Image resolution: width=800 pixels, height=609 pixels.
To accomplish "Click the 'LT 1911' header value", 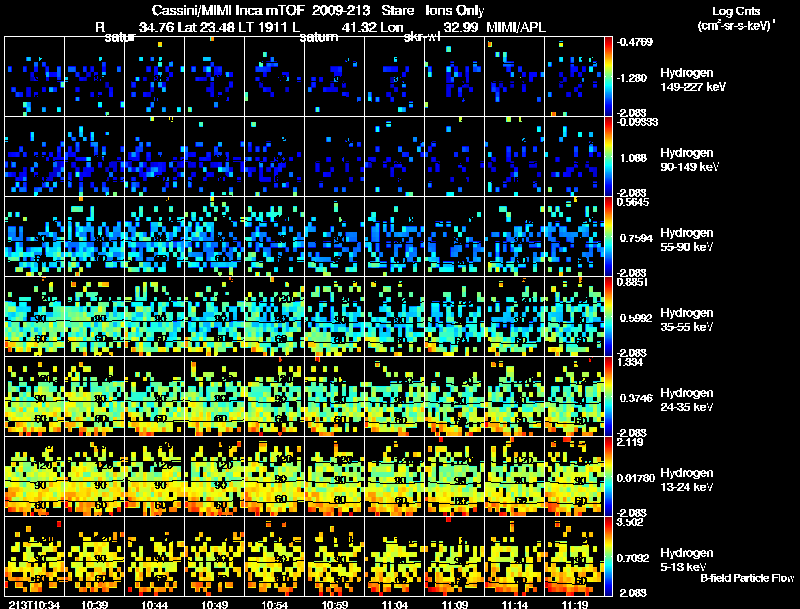I will (265, 27).
